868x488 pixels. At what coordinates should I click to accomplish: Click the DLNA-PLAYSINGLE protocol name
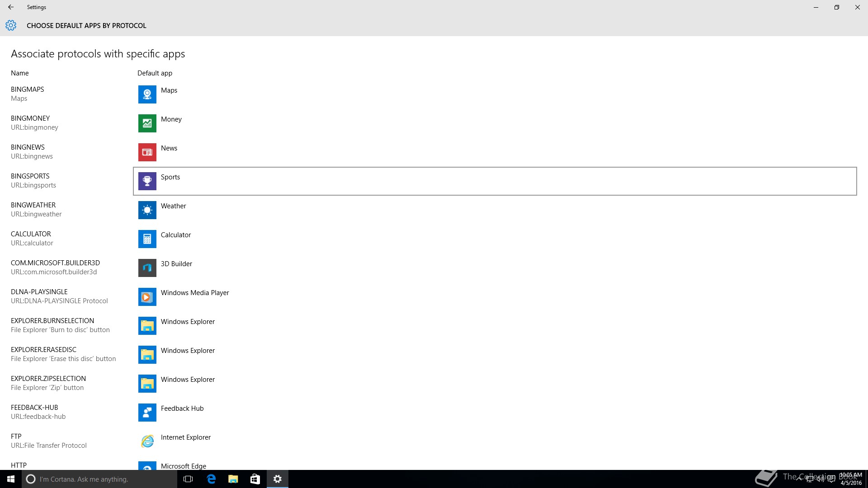[x=39, y=292]
